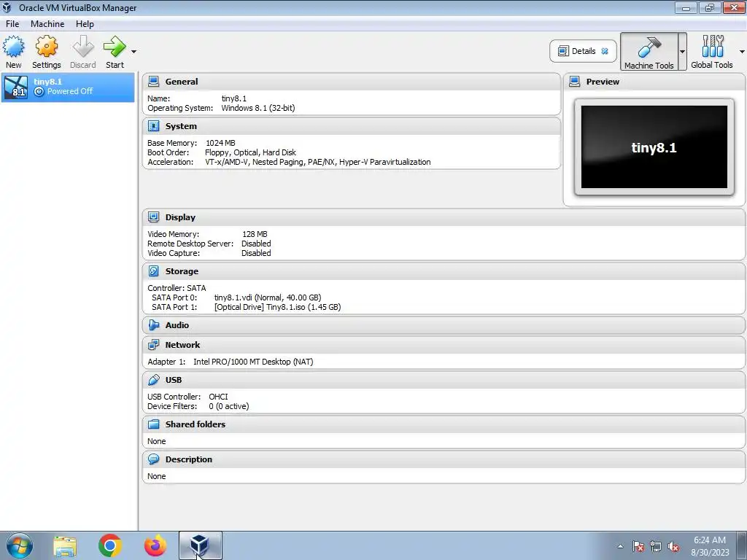Click the VirtualBox taskbar button

pyautogui.click(x=200, y=545)
